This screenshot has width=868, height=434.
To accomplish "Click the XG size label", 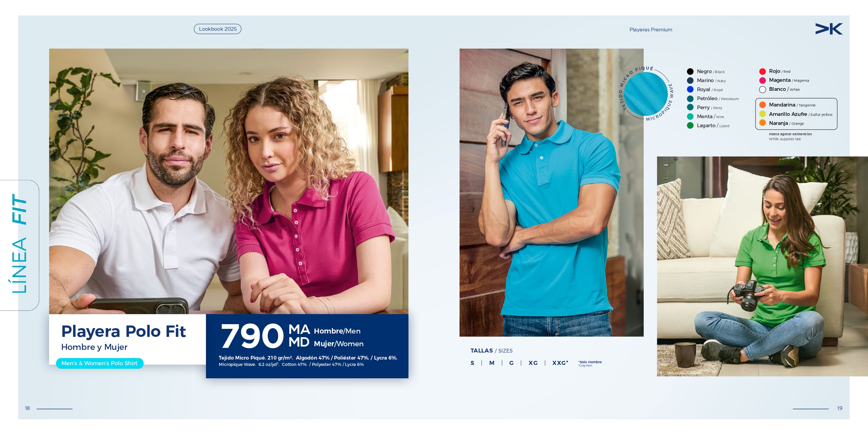I will (x=533, y=363).
